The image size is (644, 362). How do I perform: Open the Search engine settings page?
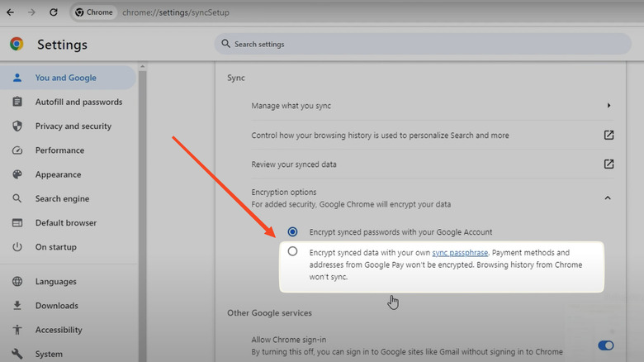click(x=62, y=199)
